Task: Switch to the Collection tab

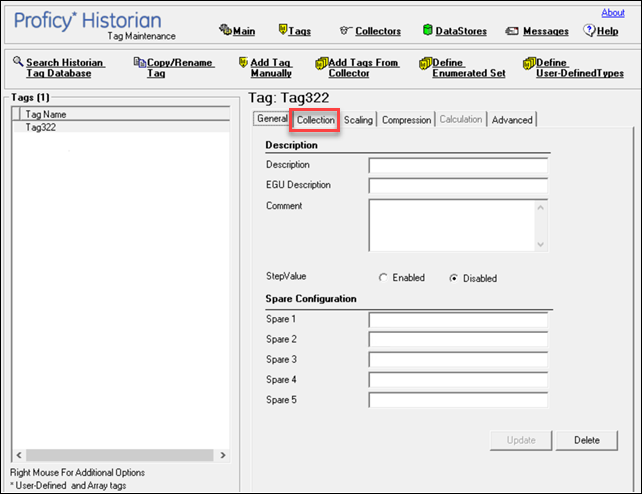Action: coord(315,120)
